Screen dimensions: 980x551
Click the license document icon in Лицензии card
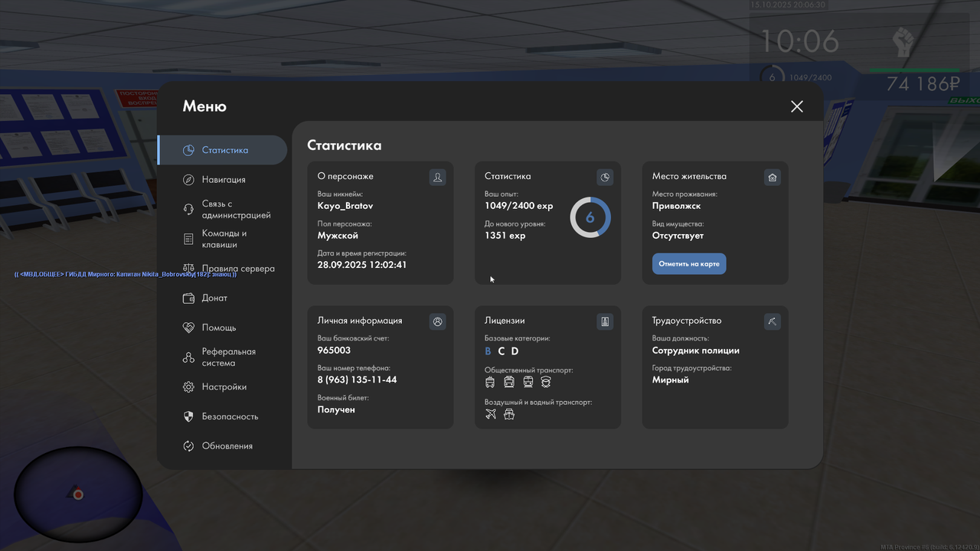pos(605,321)
